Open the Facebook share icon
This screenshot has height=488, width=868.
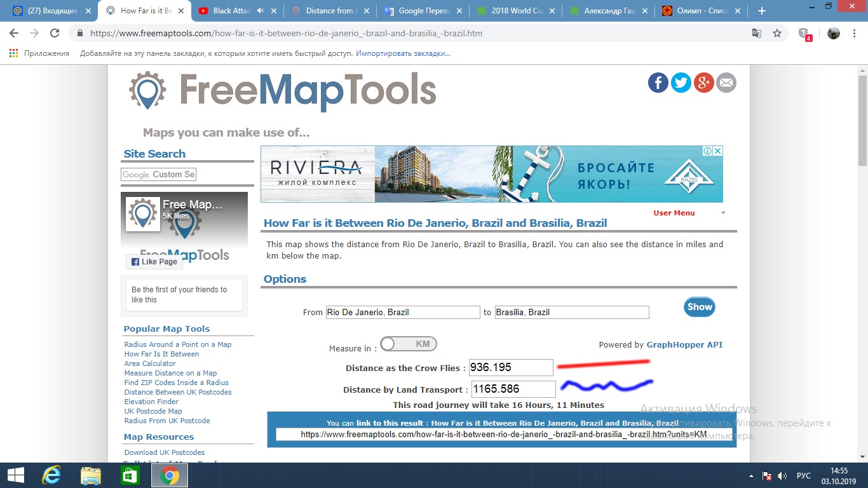(x=658, y=83)
